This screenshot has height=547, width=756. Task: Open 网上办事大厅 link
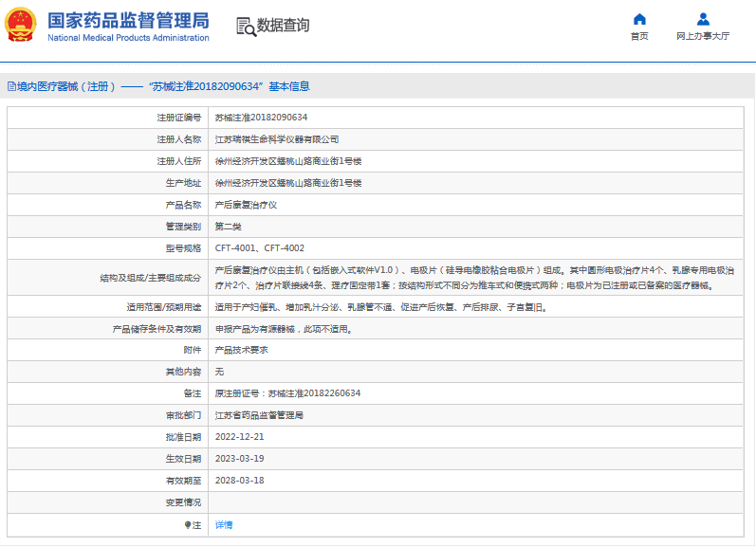coord(703,36)
